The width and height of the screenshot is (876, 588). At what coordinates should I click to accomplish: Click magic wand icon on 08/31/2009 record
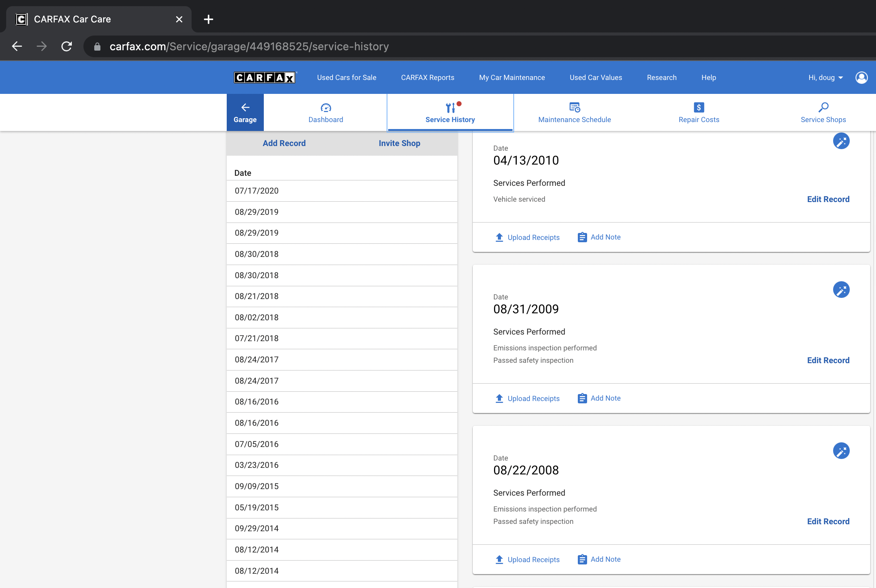click(x=841, y=290)
